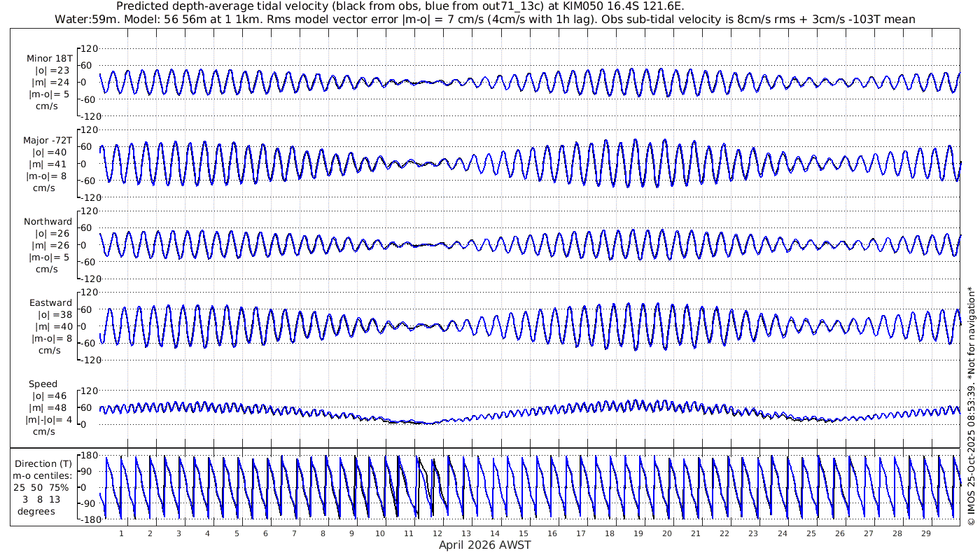Click day 29 on the date axis

coord(925,533)
